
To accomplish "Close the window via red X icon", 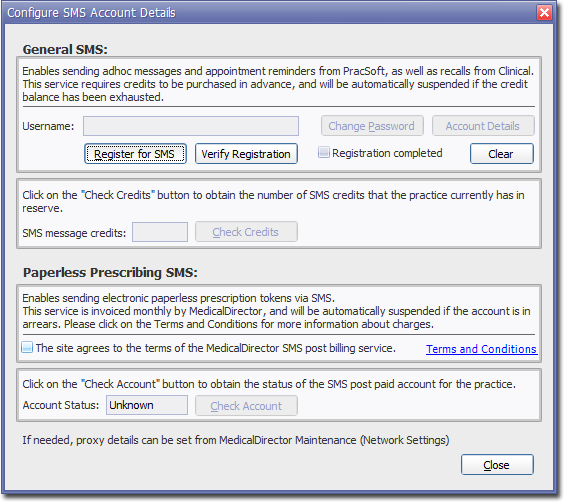I will [x=544, y=13].
